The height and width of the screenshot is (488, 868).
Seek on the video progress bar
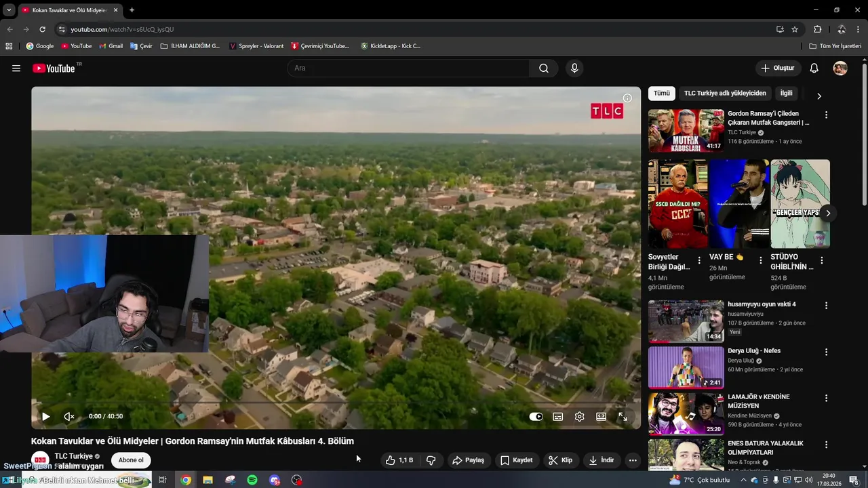(x=336, y=403)
